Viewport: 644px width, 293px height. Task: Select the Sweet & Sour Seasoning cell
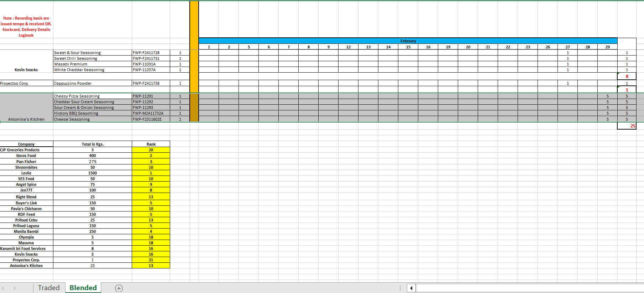[93, 53]
